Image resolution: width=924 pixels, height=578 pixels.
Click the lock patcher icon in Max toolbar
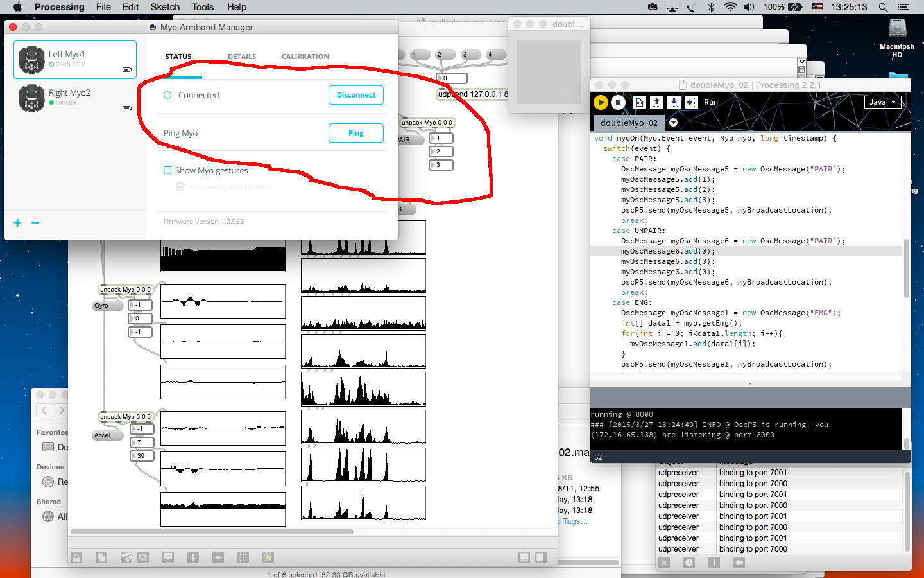(76, 557)
